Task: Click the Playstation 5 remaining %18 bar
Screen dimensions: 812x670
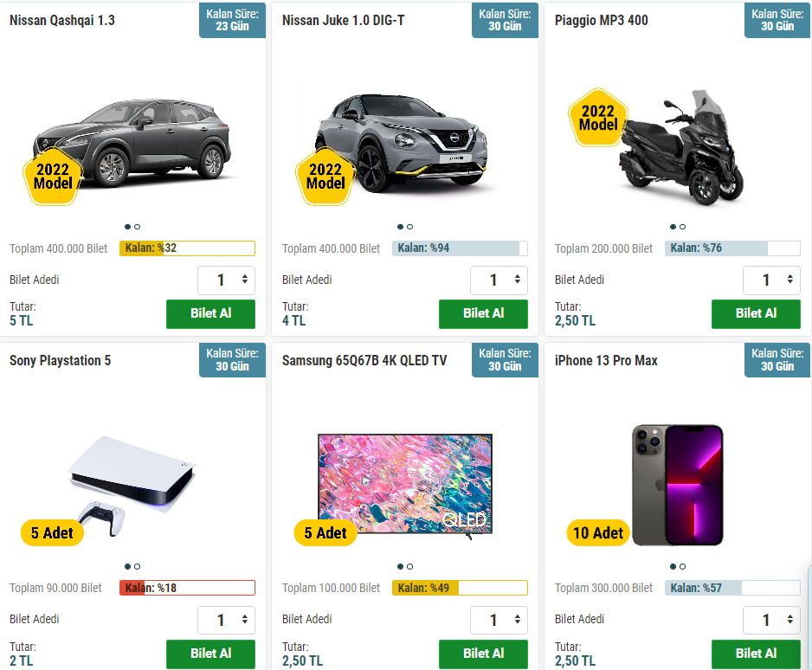Action: tap(187, 588)
